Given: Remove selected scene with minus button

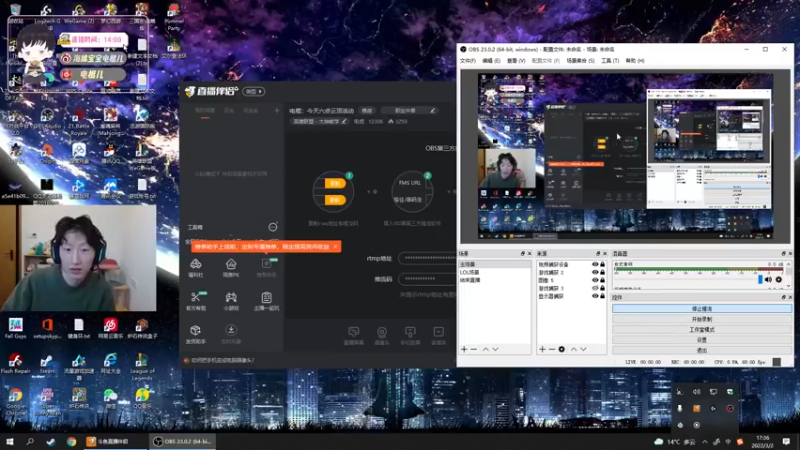Looking at the screenshot, I should tap(473, 349).
